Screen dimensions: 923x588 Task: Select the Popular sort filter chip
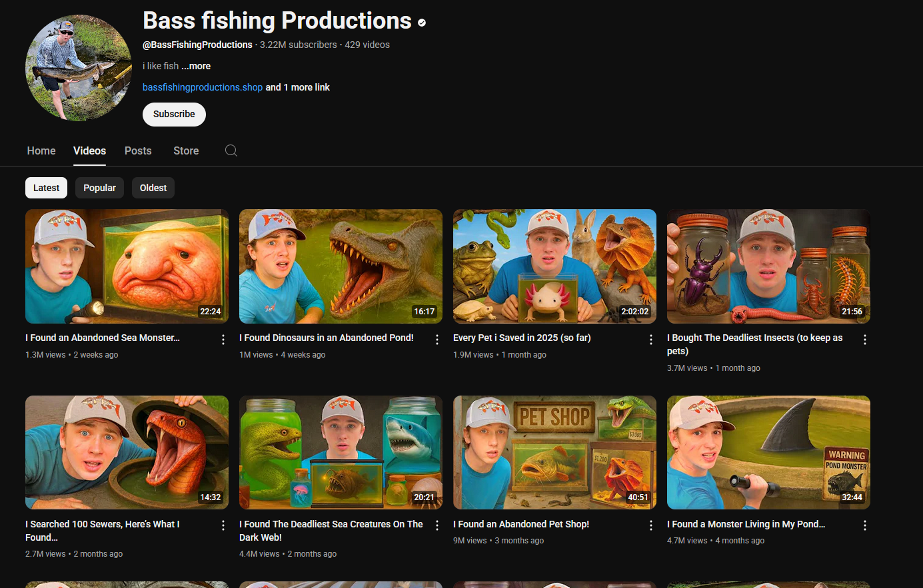(x=99, y=188)
